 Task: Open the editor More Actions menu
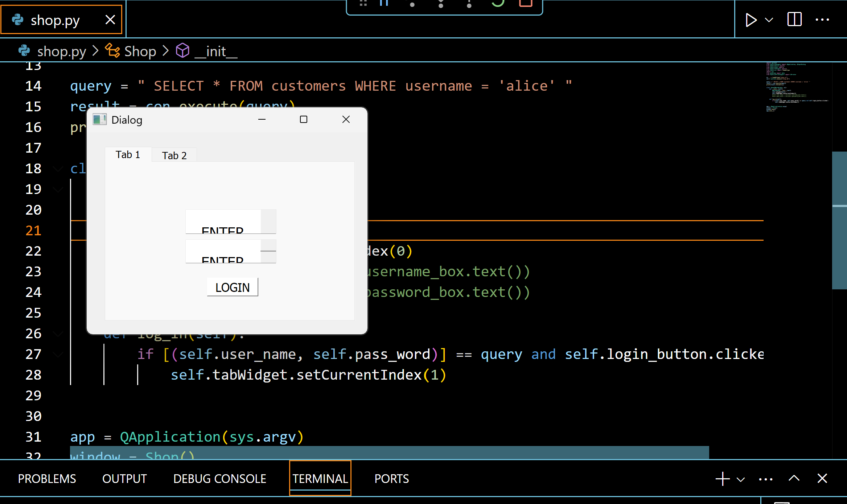(x=822, y=20)
